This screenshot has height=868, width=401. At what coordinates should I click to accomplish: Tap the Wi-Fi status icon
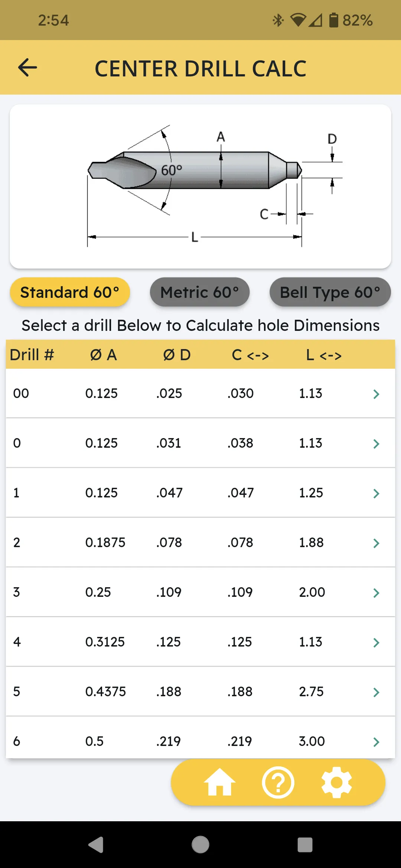298,20
